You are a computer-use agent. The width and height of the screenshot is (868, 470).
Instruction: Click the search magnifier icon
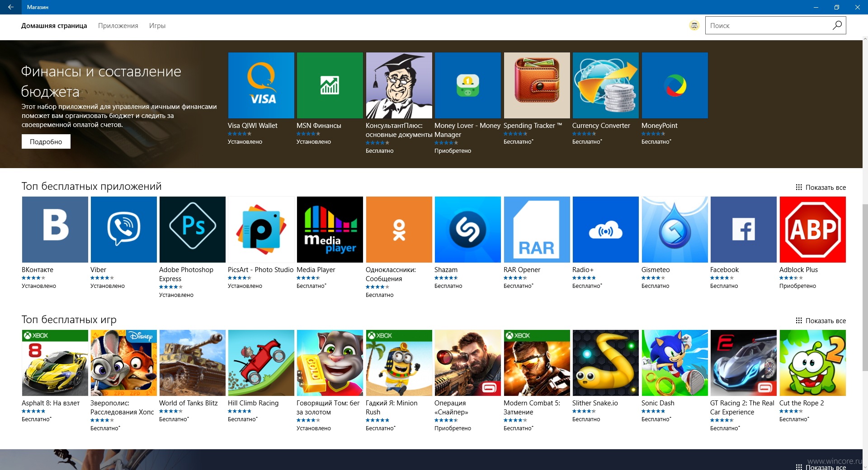[x=837, y=25]
